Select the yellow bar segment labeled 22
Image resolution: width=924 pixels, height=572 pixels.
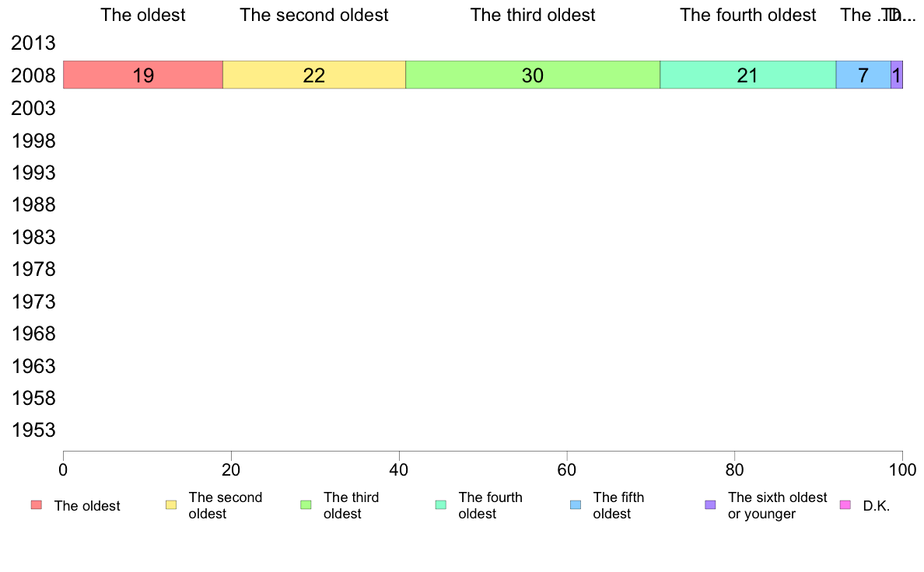pos(314,75)
